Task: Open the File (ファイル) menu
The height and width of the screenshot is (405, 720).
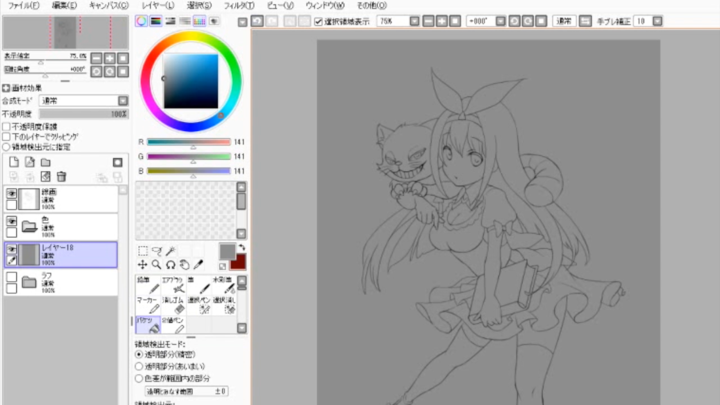Action: click(x=23, y=6)
